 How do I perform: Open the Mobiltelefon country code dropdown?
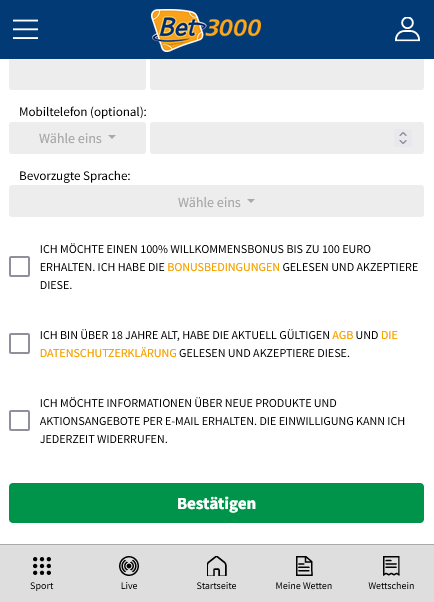pyautogui.click(x=77, y=138)
